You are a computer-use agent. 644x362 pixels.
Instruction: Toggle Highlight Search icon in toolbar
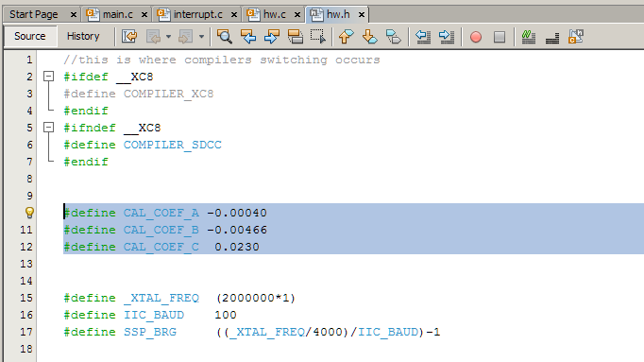click(295, 37)
